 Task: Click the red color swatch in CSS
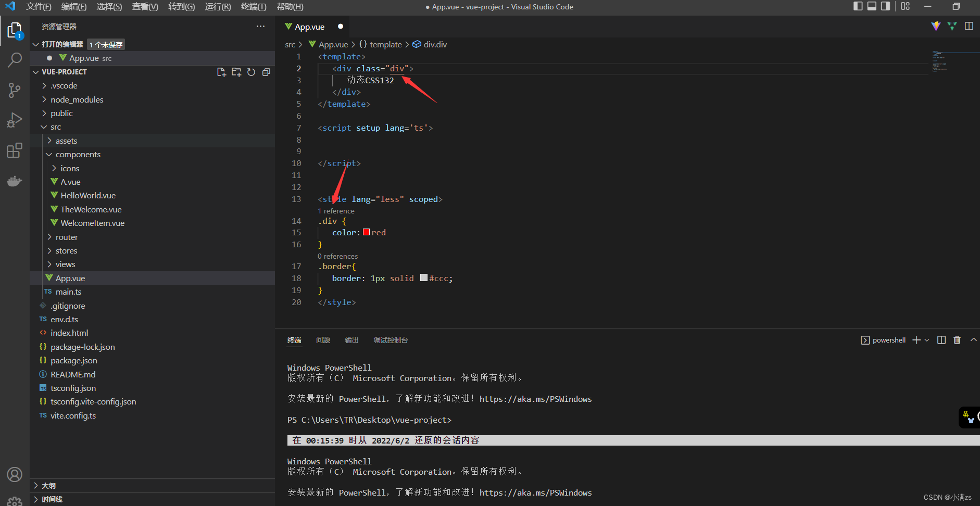tap(367, 232)
